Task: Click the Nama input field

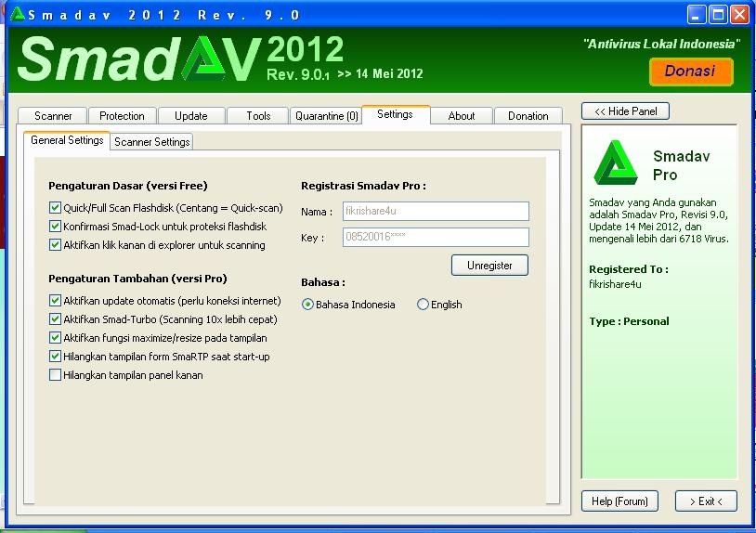Action: [436, 211]
